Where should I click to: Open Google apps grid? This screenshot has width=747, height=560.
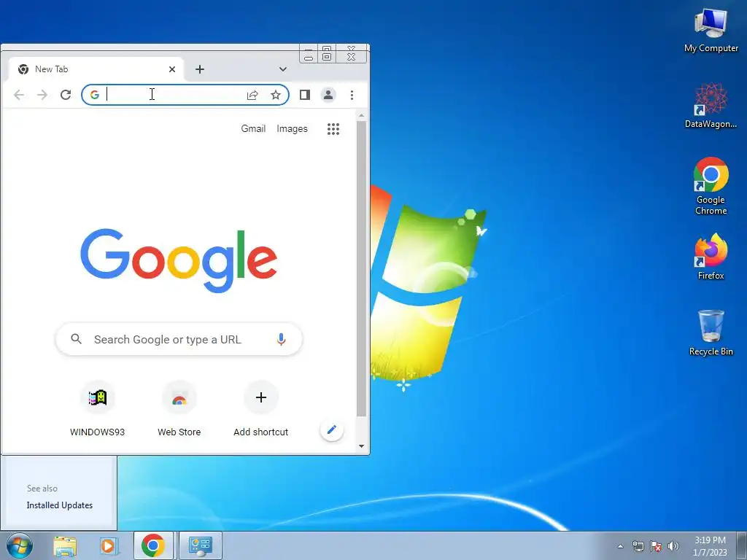tap(333, 128)
